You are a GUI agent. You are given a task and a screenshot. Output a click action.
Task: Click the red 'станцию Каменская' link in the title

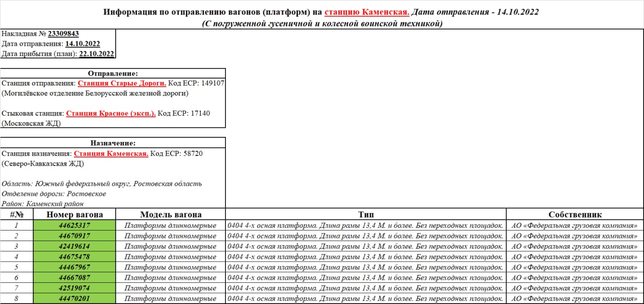point(367,12)
